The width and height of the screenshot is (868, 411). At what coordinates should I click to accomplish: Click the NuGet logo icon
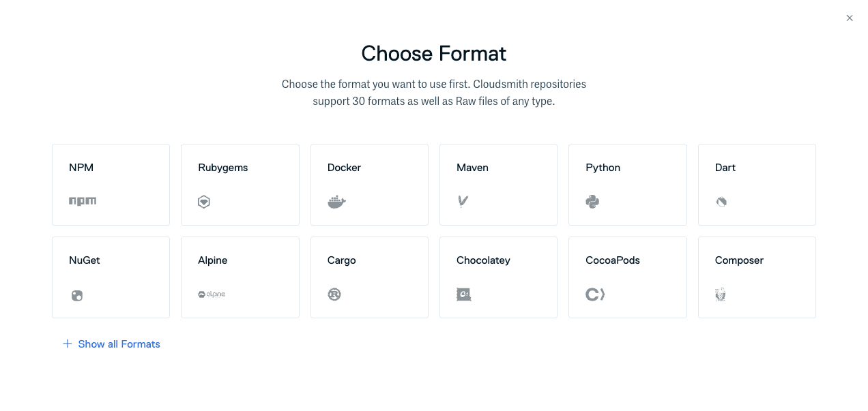click(77, 296)
